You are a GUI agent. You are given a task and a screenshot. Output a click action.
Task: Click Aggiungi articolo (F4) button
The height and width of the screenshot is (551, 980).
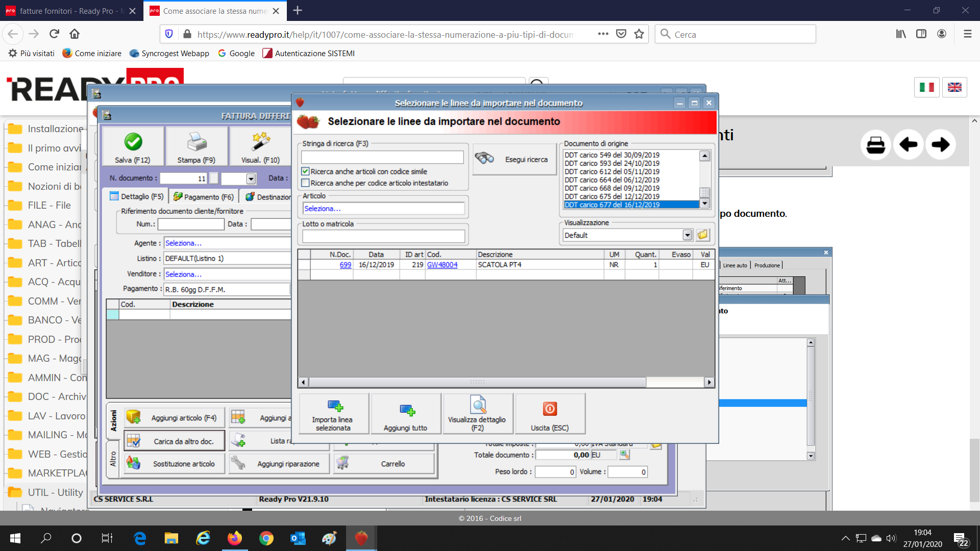point(174,418)
